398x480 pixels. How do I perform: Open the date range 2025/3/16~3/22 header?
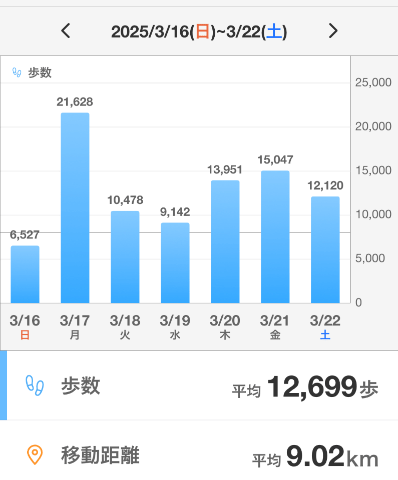coord(199,32)
